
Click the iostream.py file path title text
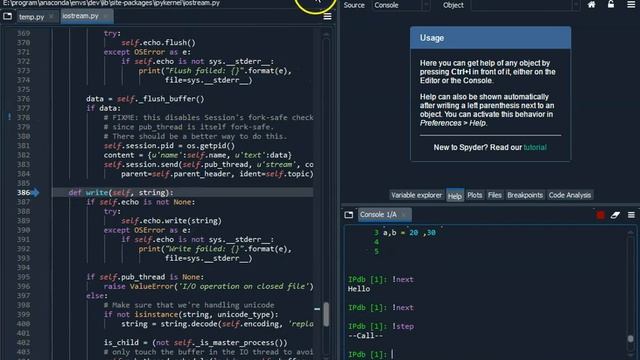pyautogui.click(x=111, y=3)
